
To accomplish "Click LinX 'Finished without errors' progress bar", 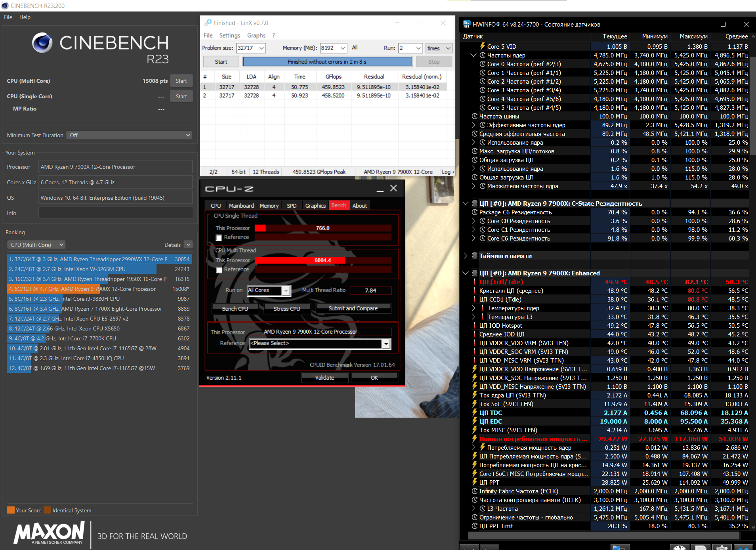I will click(327, 62).
